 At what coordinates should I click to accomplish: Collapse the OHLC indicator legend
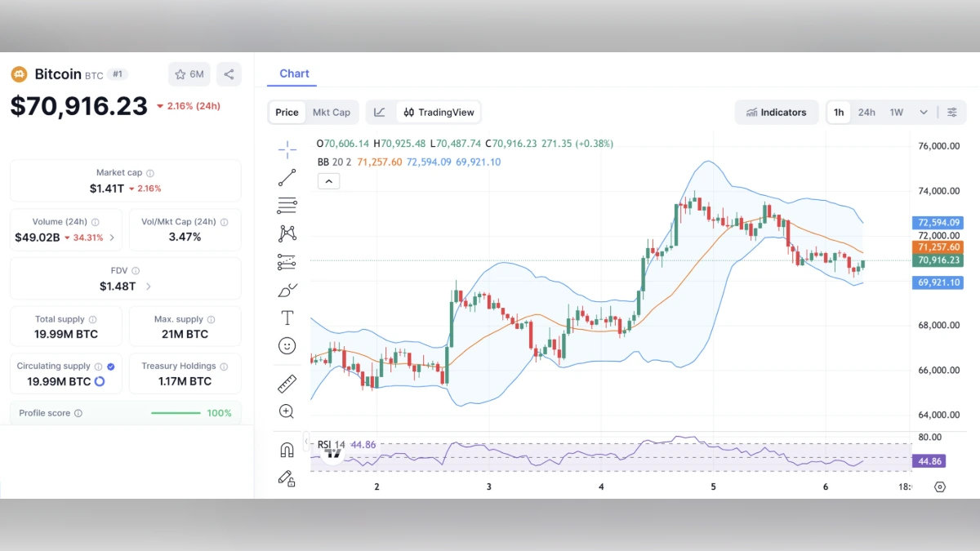328,180
